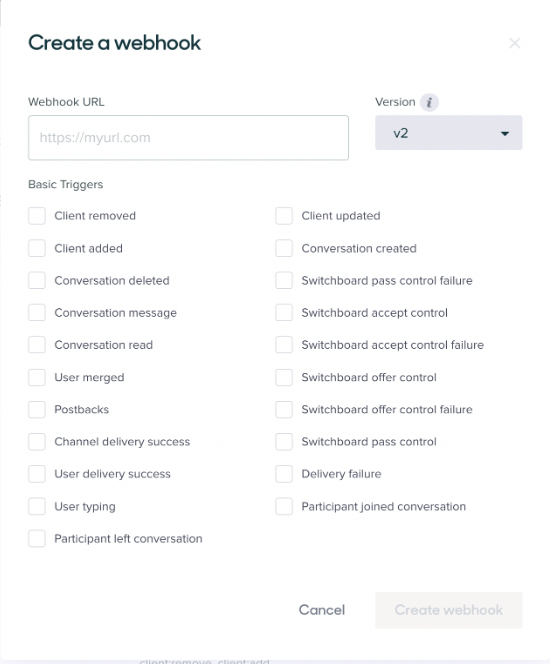Check Switchboard pass control failure
550x664 pixels.
point(284,280)
